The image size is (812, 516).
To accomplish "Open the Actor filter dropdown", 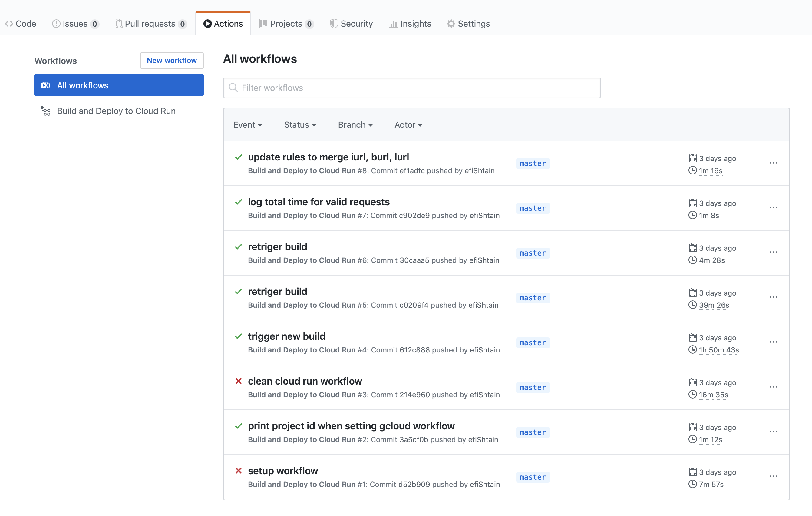I will pyautogui.click(x=408, y=125).
